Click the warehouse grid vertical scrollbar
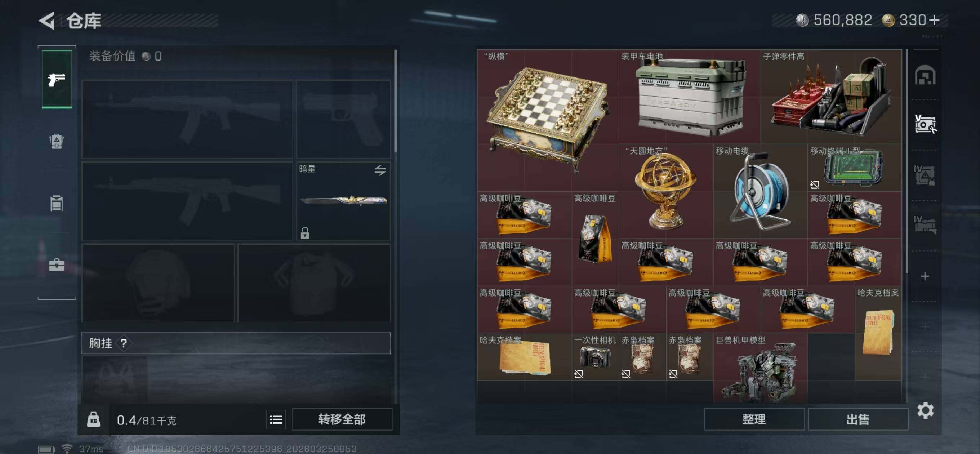This screenshot has height=454, width=980. [x=907, y=161]
